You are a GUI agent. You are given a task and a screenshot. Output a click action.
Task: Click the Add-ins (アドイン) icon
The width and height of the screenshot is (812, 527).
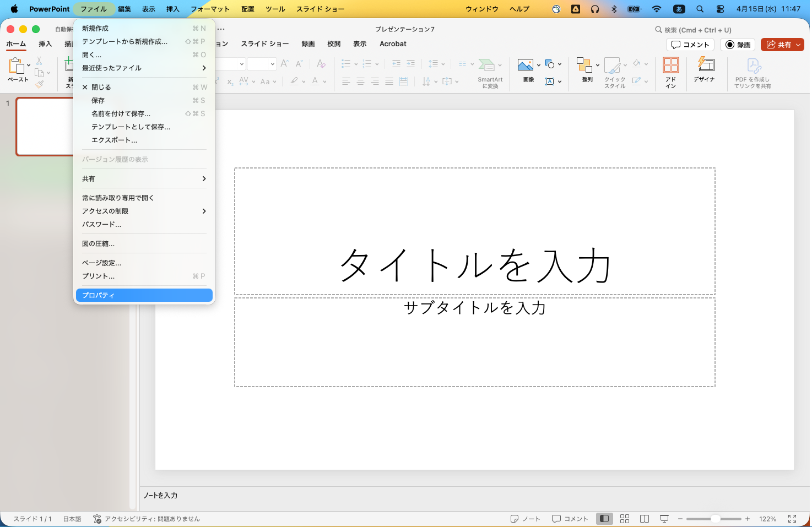pos(670,66)
